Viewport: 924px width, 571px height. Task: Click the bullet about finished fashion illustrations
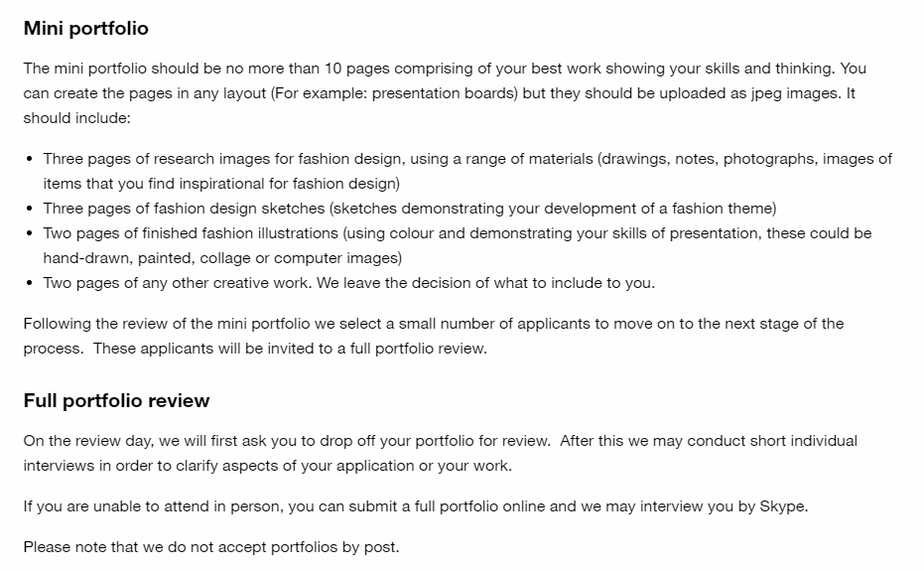[458, 245]
